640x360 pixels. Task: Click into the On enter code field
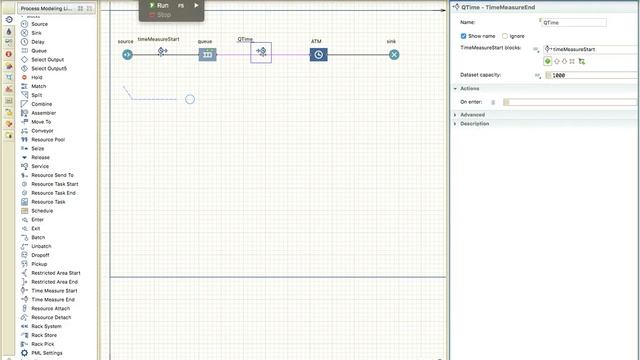pyautogui.click(x=571, y=102)
